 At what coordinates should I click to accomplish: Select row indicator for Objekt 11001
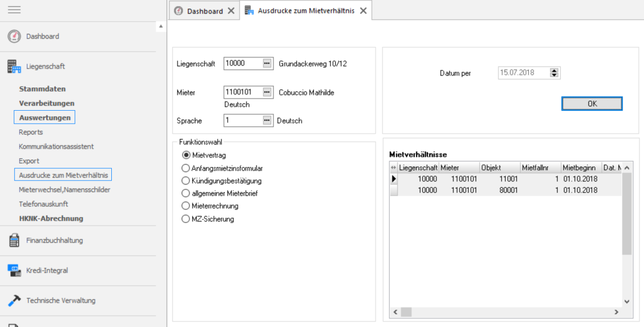[x=394, y=179]
